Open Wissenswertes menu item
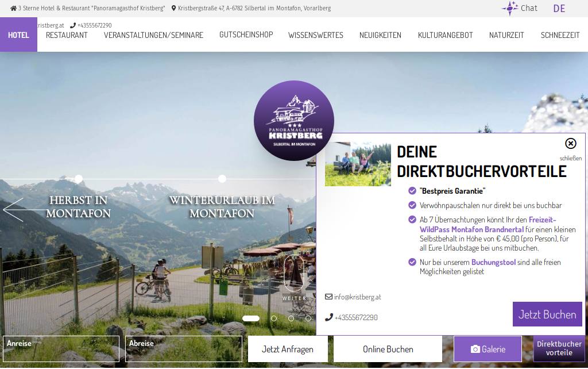This screenshot has width=588, height=369. click(316, 35)
